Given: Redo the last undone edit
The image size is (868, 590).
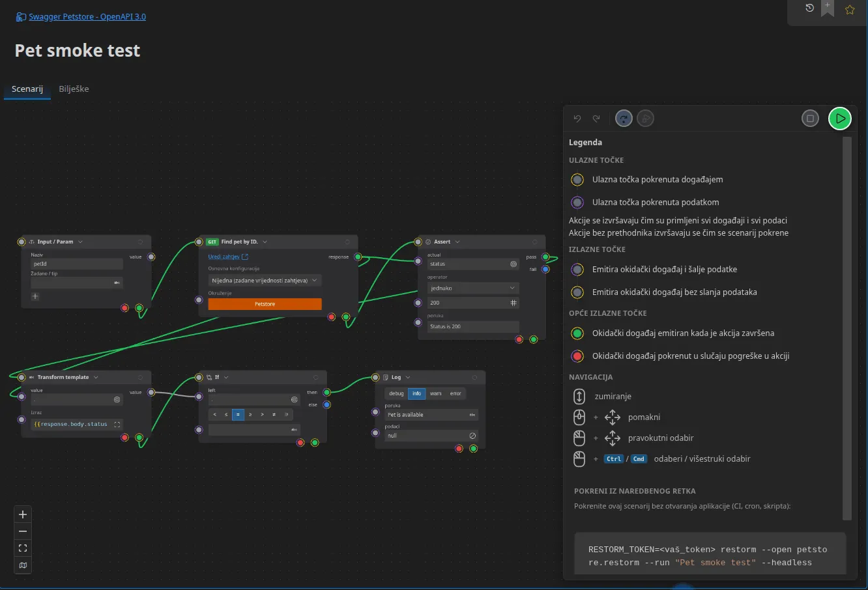Looking at the screenshot, I should pyautogui.click(x=596, y=119).
